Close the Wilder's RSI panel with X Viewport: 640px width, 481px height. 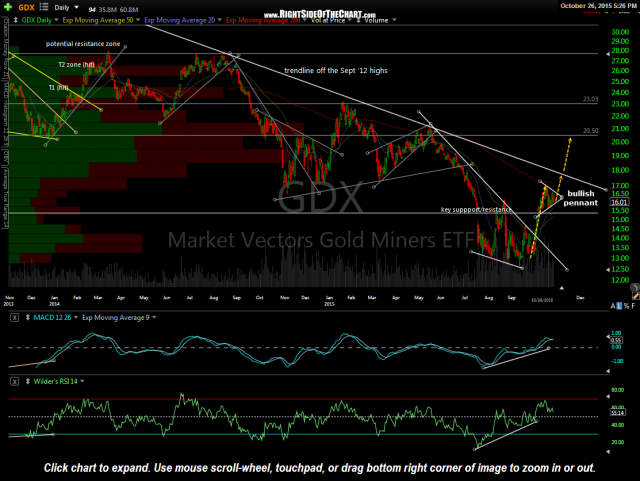[x=14, y=382]
